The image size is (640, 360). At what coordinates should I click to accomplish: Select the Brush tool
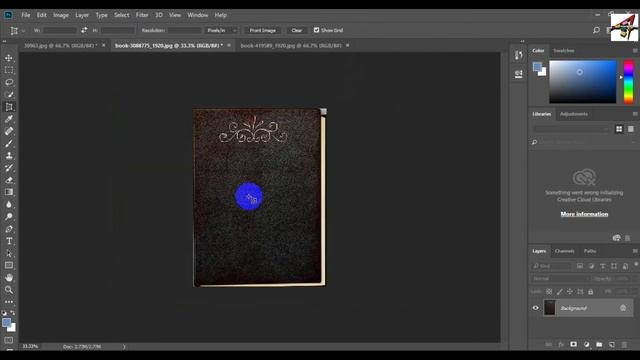[x=9, y=144]
